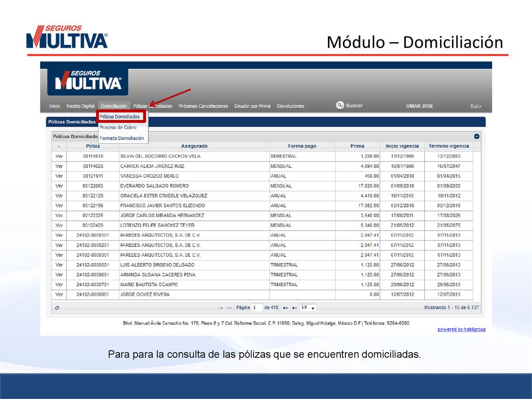Select GRACIELA ESTER CRUDELE VELAZQUEZ cell
Screen dimensions: 532x399
[x=194, y=195]
